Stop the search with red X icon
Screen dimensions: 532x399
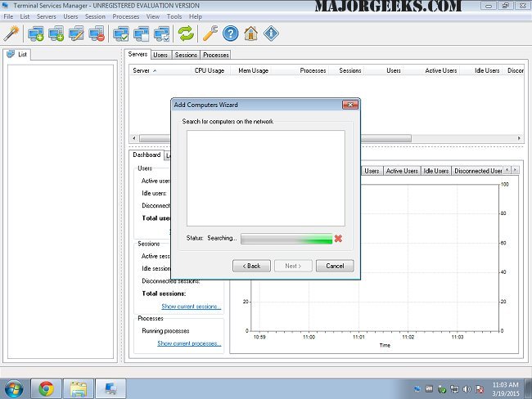[x=338, y=239]
